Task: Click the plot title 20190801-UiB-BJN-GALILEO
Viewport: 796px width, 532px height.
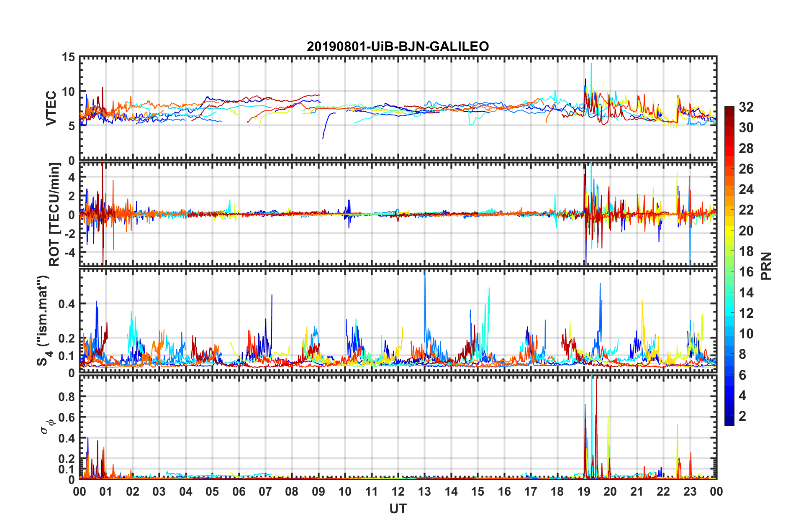Action: (398, 46)
